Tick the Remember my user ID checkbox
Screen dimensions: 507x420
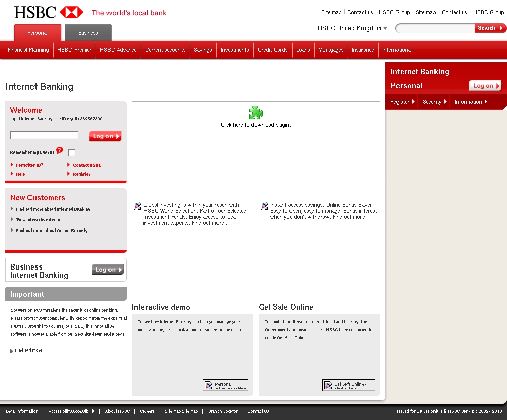(72, 153)
